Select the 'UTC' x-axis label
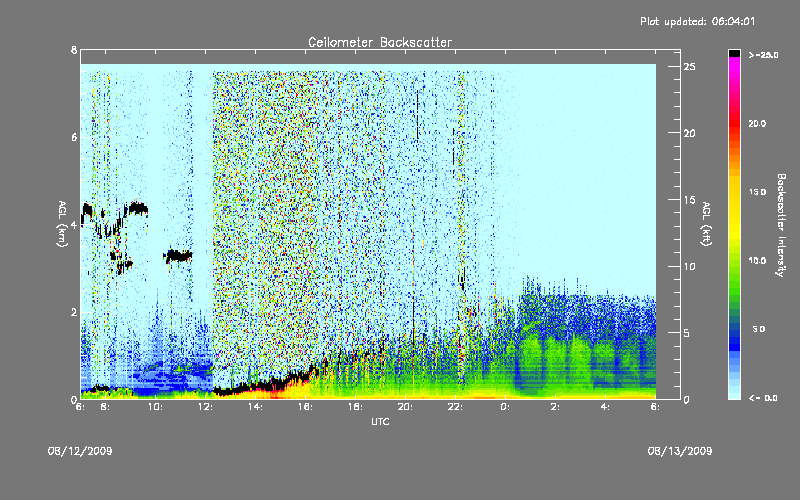The image size is (800, 500). pos(380,421)
